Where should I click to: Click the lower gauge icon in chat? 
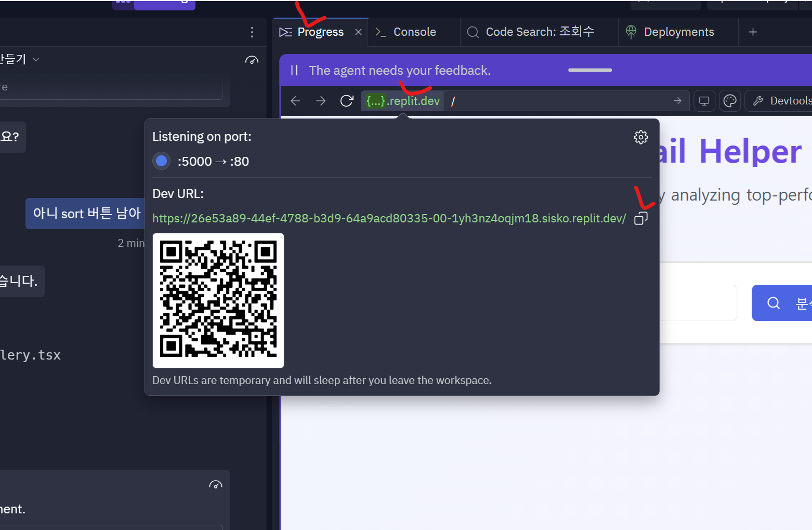pyautogui.click(x=216, y=485)
